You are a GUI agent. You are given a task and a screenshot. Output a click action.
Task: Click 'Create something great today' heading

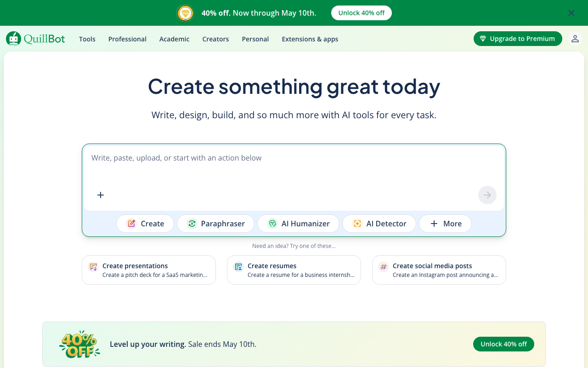(x=294, y=86)
